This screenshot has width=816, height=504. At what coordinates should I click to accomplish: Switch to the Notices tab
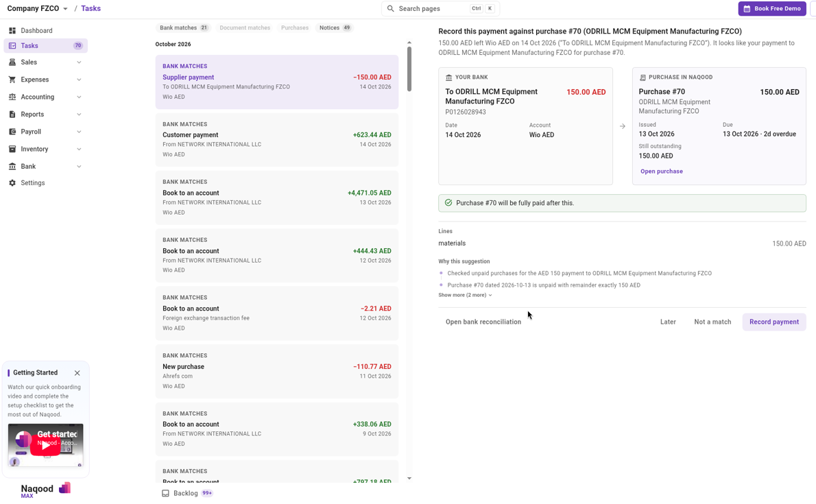[335, 27]
